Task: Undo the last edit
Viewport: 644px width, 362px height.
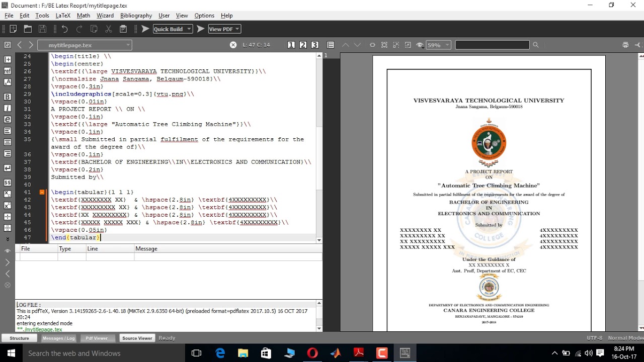Action: pos(64,29)
